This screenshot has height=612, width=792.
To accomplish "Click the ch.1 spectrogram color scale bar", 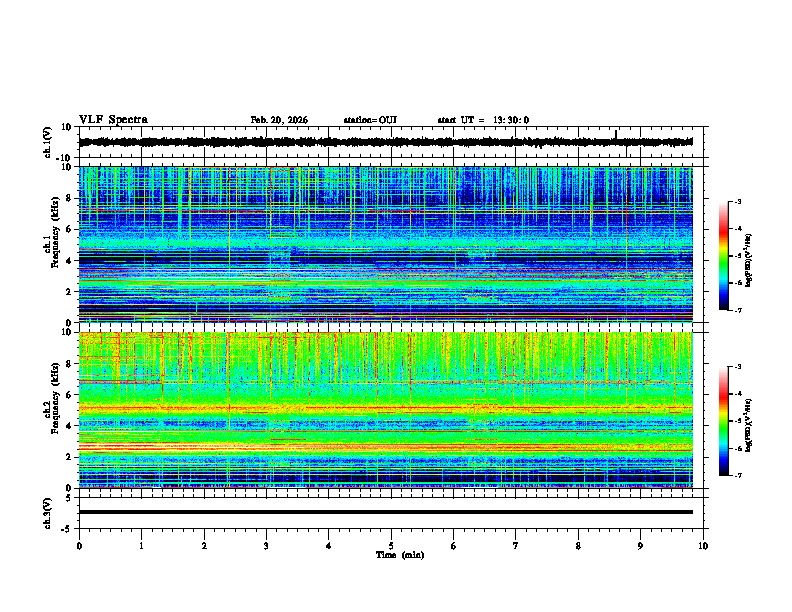I will (724, 256).
